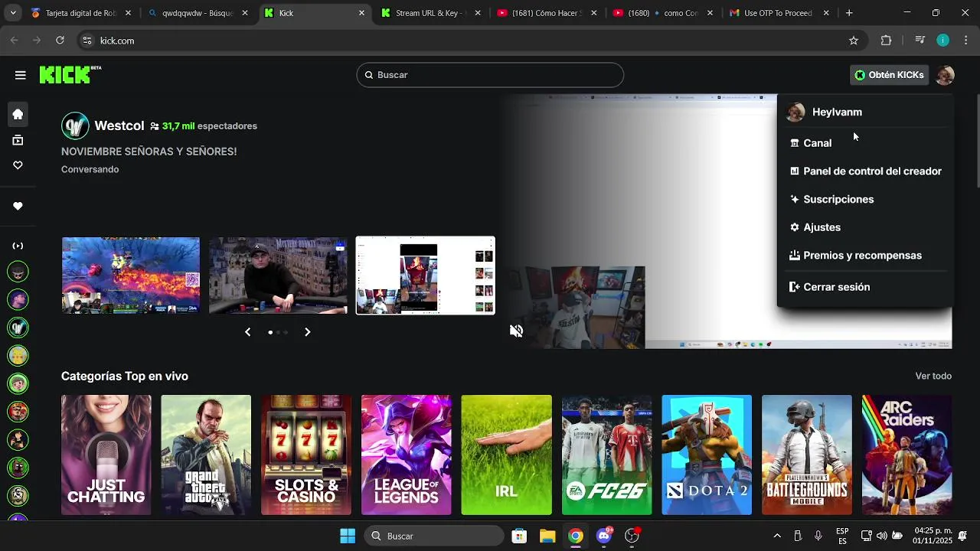Open the Windows notification bell
Image resolution: width=980 pixels, height=551 pixels.
pos(962,536)
